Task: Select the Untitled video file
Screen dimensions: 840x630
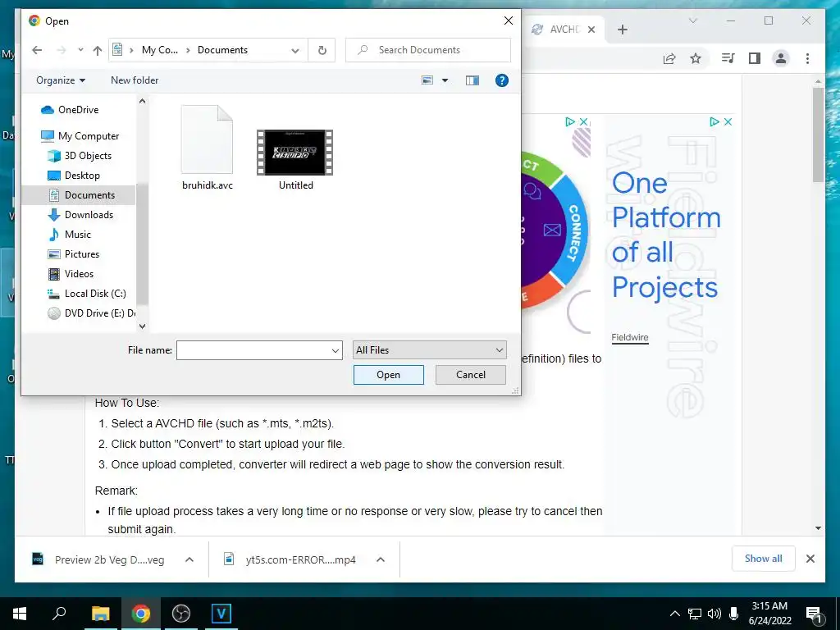Action: (295, 160)
